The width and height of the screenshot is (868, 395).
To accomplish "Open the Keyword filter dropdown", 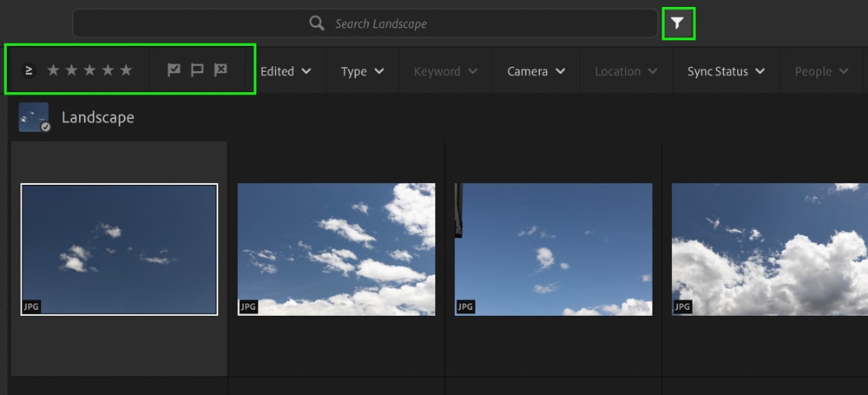I will pos(445,71).
